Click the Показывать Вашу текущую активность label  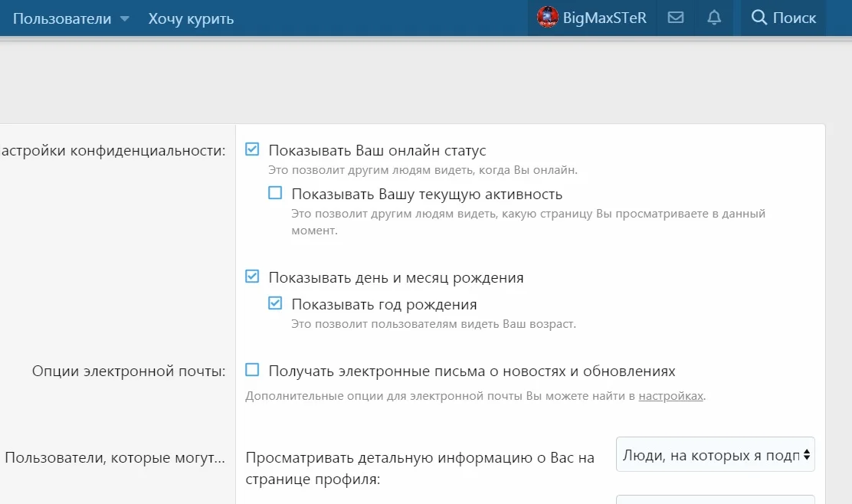point(427,194)
